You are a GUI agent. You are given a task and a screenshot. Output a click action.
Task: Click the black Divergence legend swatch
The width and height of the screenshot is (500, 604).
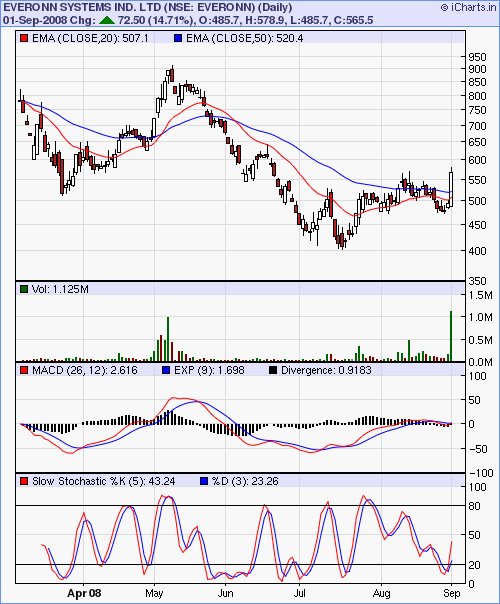[273, 370]
